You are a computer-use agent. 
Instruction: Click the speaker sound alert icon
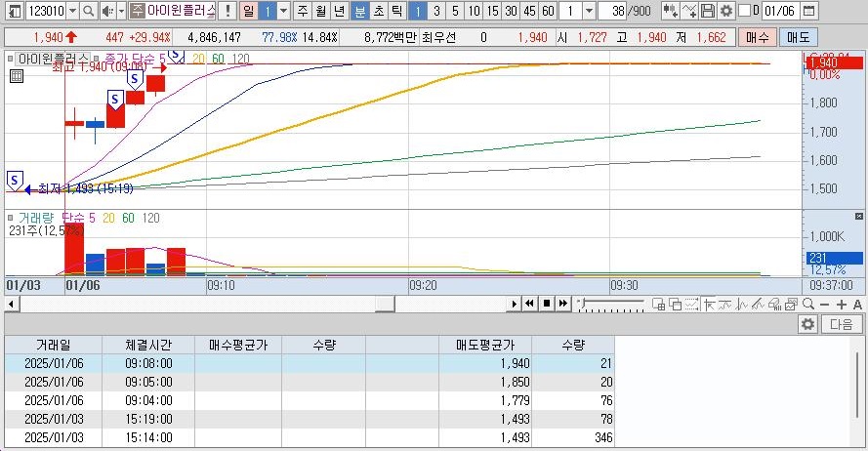tap(108, 11)
